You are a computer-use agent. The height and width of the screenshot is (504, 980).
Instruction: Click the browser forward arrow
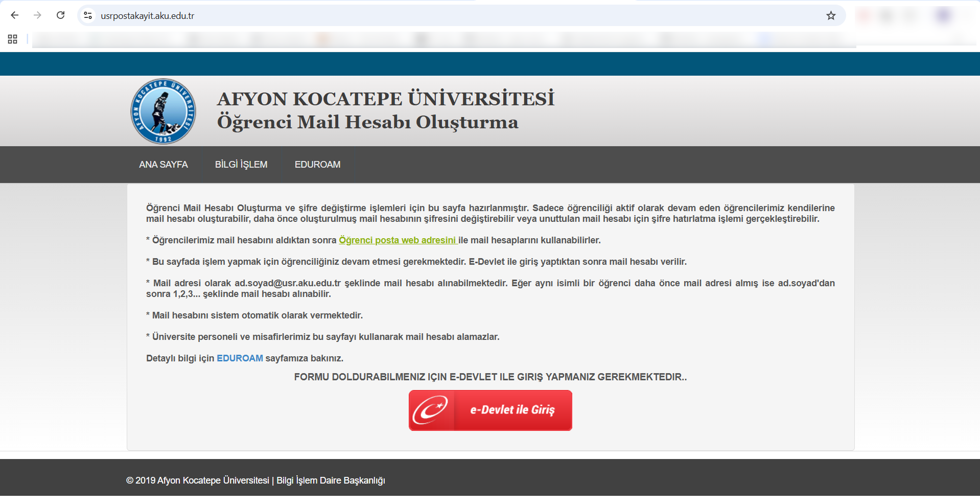(x=37, y=15)
